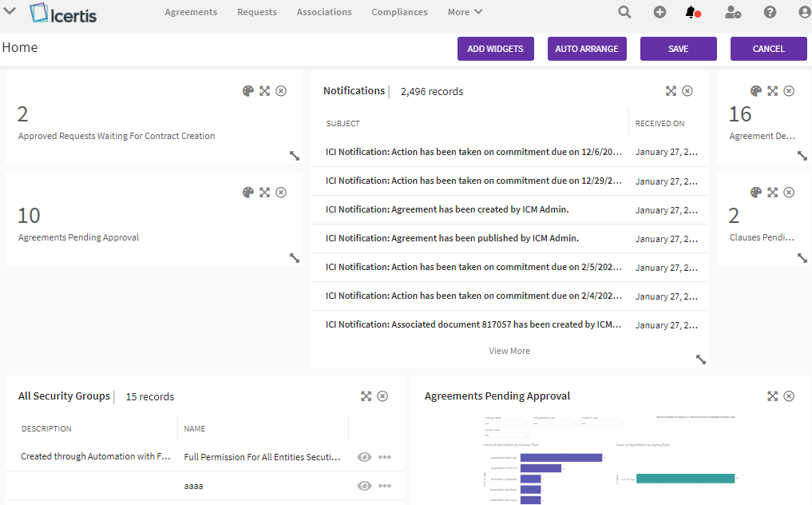The image size is (812, 505).
Task: Remove the Agreements Pending Approval chart widget
Action: point(789,396)
